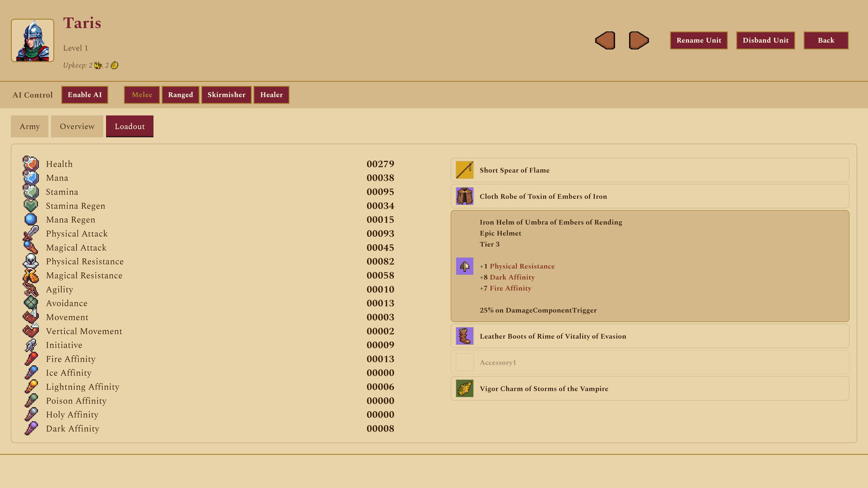Click the Stamina stat icon
Viewport: 868px width, 488px height.
point(31,192)
